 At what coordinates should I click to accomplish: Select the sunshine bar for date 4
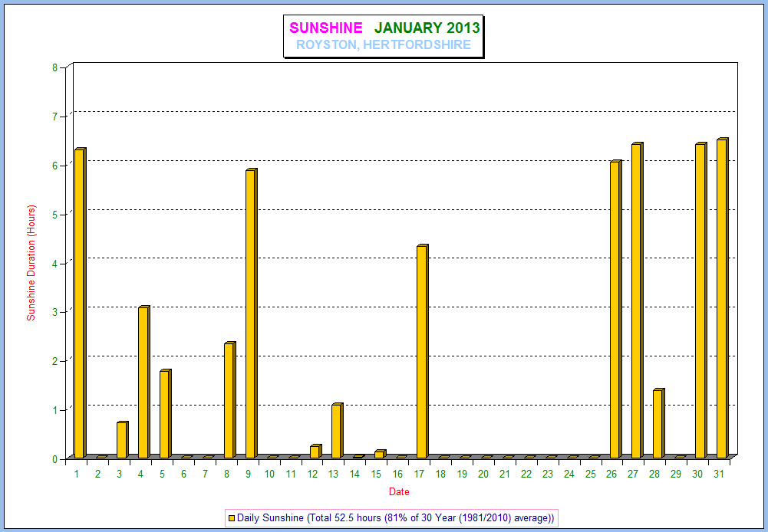pyautogui.click(x=144, y=383)
